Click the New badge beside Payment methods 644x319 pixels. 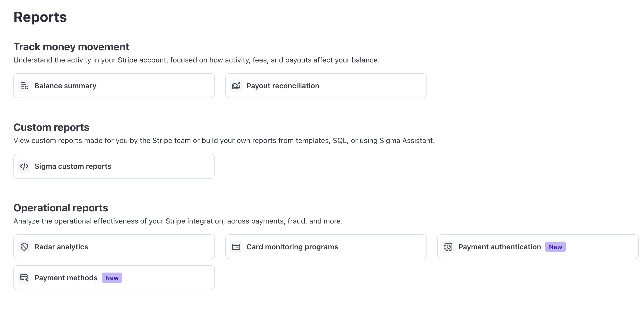[x=112, y=278]
